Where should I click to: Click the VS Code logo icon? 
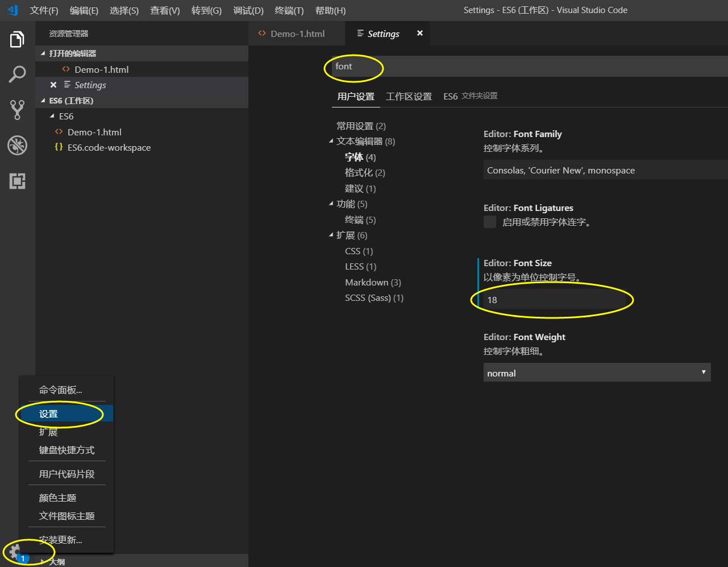click(x=13, y=10)
